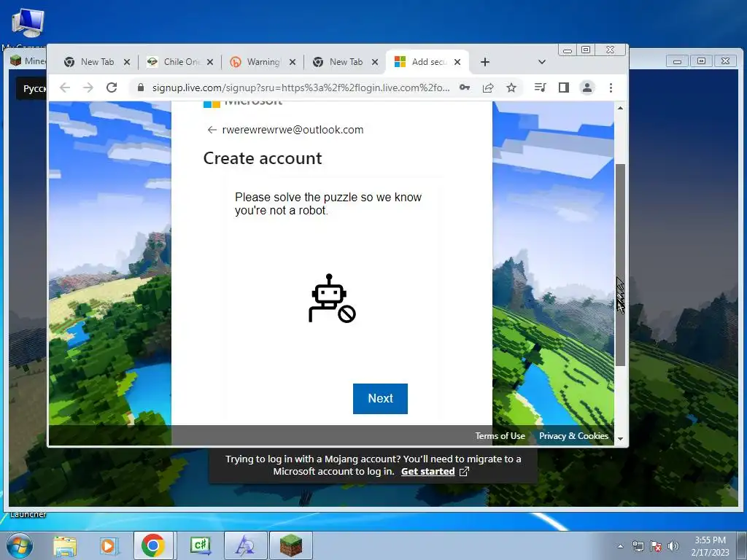Click the blue Next button
Image resolution: width=747 pixels, height=560 pixels.
coord(380,399)
